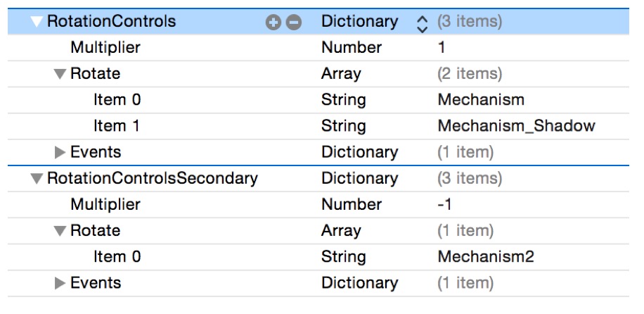This screenshot has width=644, height=314.
Task: Collapse the first Rotate array
Action: tap(60, 74)
